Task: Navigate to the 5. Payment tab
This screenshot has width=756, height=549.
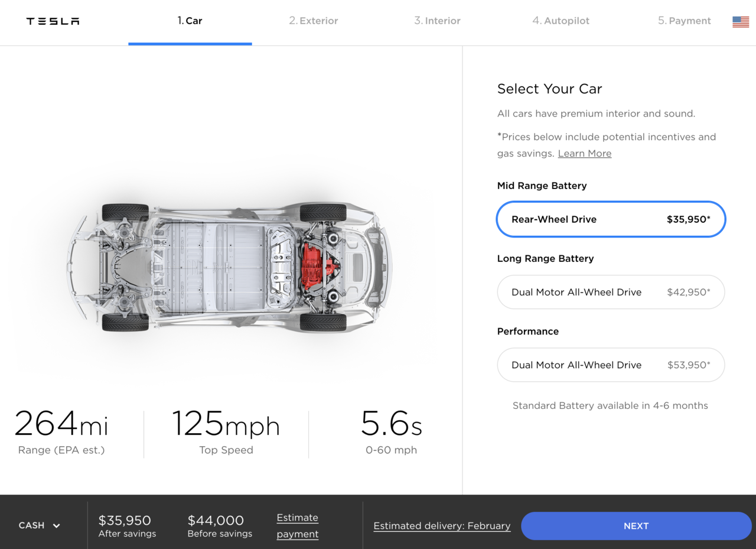Action: 684,21
